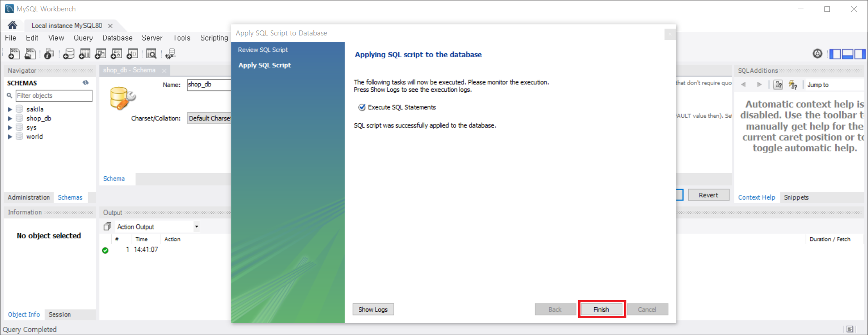Screen dimensions: 868x335
Task: Click the 14:41:07 output time cell
Action: coord(146,250)
